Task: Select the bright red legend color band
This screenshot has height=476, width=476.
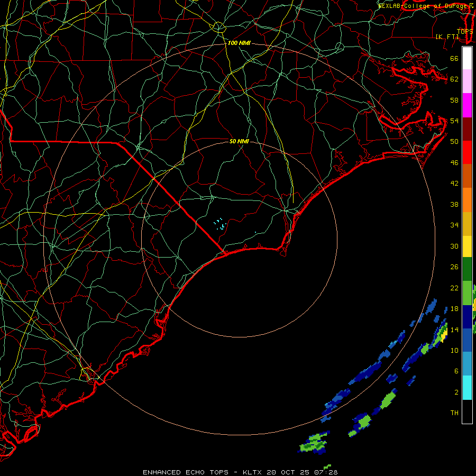Action: pos(467,152)
